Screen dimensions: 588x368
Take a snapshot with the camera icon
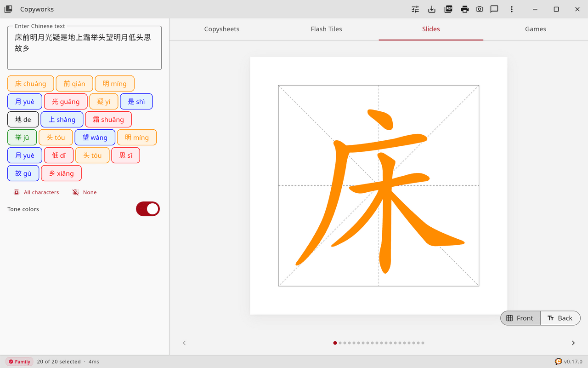(x=480, y=9)
